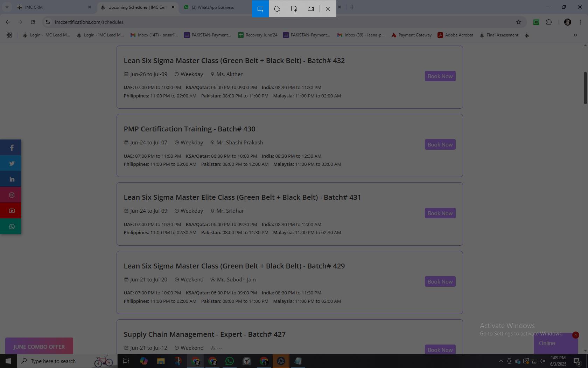588x368 pixels.
Task: Open Chrome's three-dot menu
Action: [580, 22]
